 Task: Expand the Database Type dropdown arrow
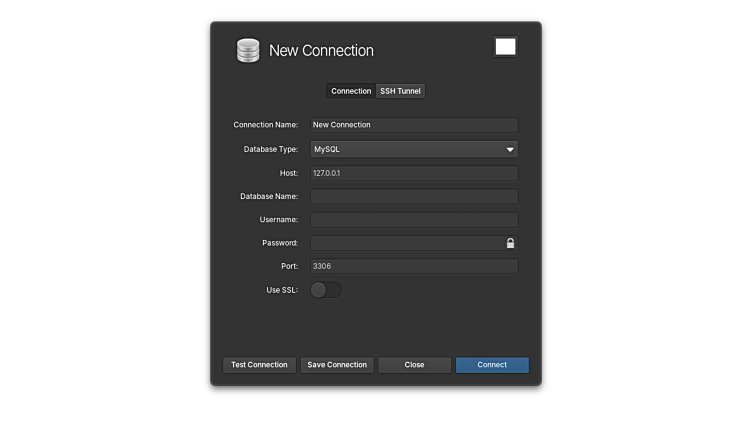click(x=510, y=150)
